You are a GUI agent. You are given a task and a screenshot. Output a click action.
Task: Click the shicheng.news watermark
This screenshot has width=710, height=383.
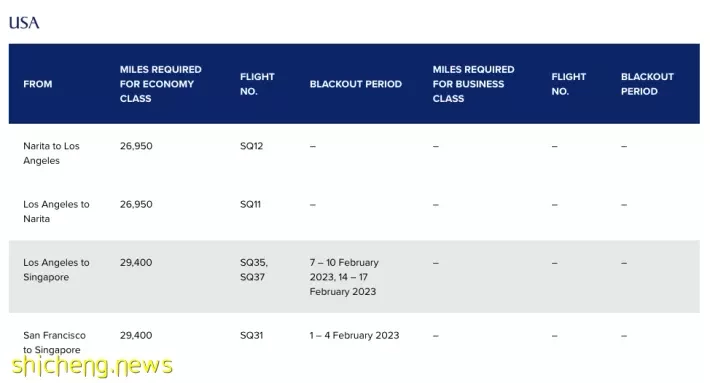coord(92,366)
